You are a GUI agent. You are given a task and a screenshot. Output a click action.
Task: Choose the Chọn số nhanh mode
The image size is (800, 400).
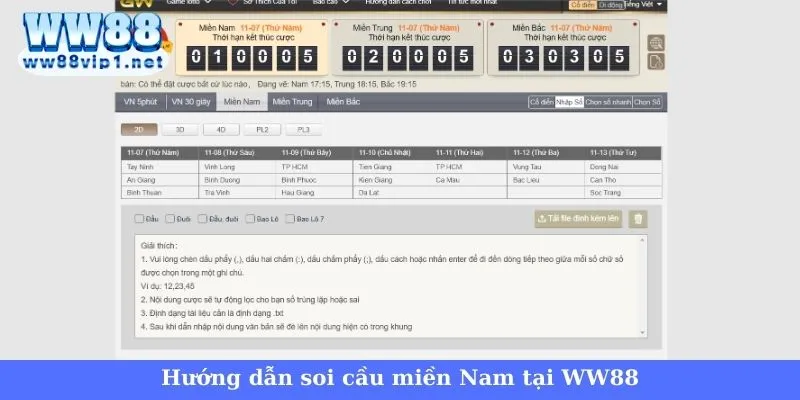(608, 102)
